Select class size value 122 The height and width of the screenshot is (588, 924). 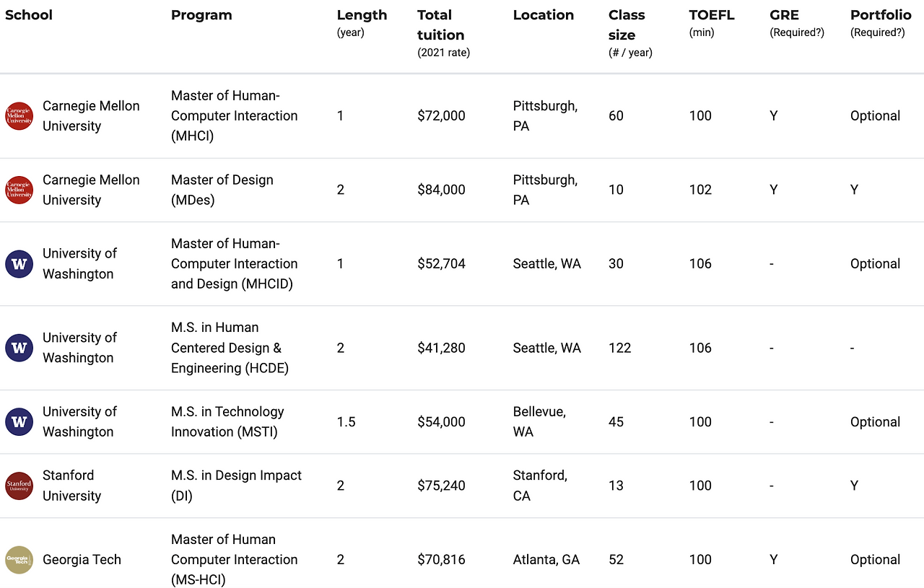coord(619,348)
